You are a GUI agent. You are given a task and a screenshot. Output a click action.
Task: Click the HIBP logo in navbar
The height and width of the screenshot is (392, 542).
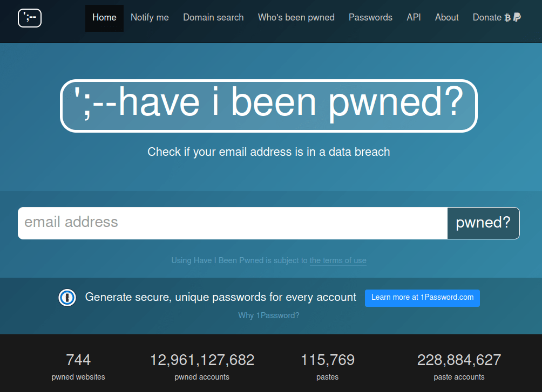(x=30, y=18)
